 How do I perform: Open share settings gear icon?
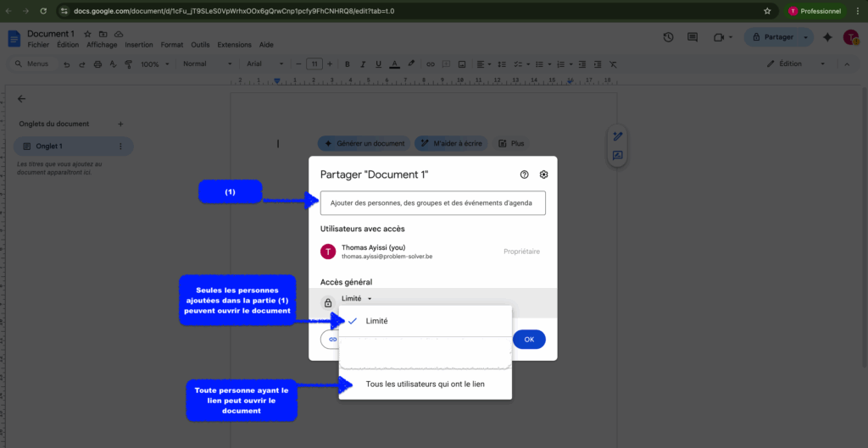point(544,174)
